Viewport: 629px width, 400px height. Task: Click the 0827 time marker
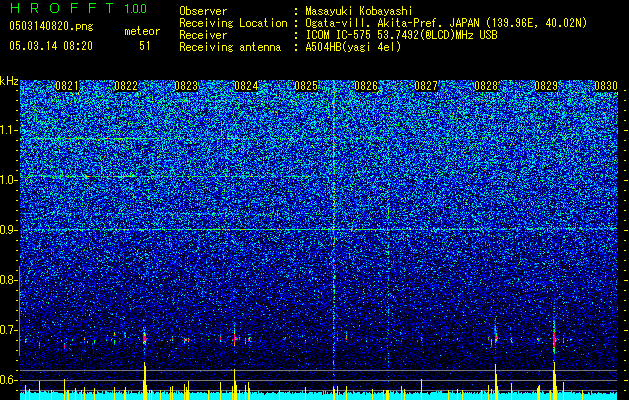(426, 86)
